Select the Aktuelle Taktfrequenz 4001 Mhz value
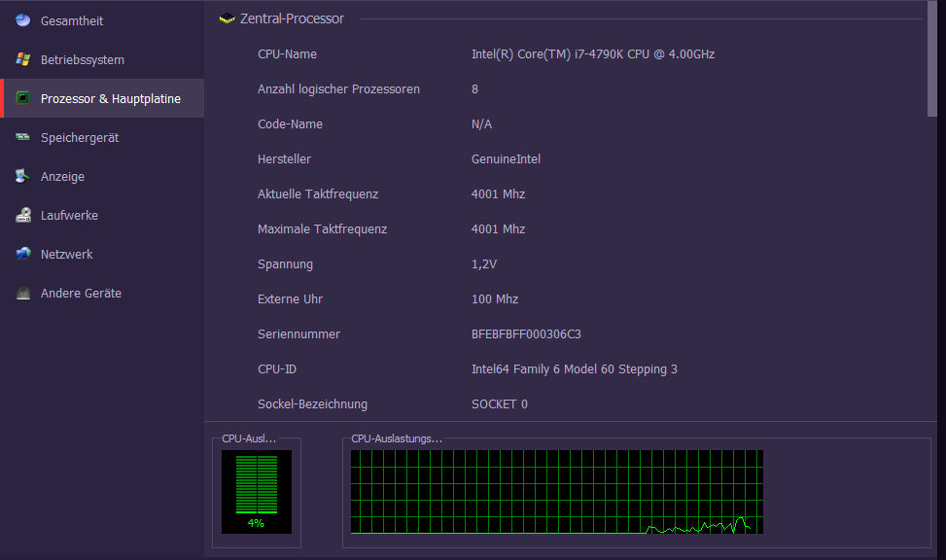The width and height of the screenshot is (946, 560). (x=499, y=194)
